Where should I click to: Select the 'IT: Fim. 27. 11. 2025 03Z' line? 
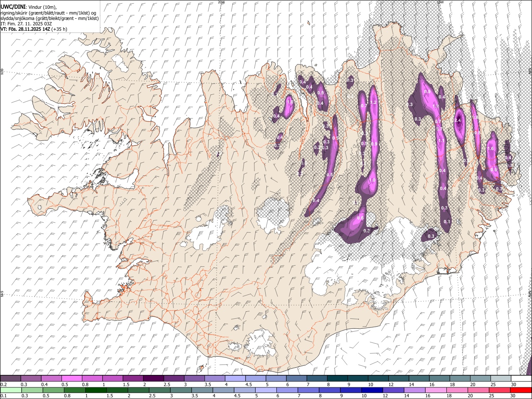click(x=26, y=24)
